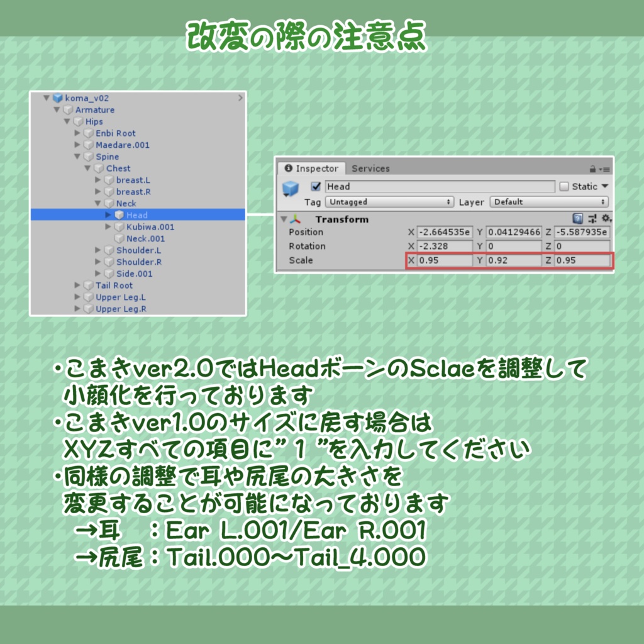Select the breast.R row
The image size is (644, 644).
click(138, 191)
